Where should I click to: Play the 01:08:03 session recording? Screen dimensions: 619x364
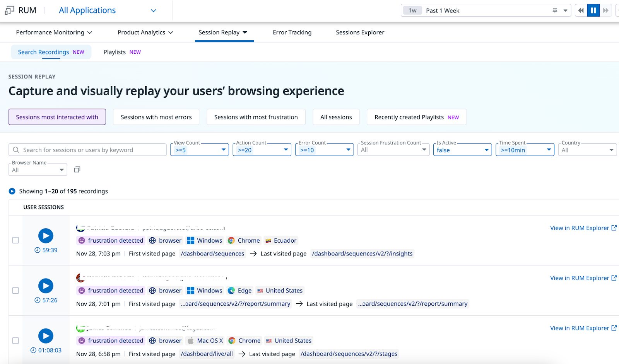46,336
